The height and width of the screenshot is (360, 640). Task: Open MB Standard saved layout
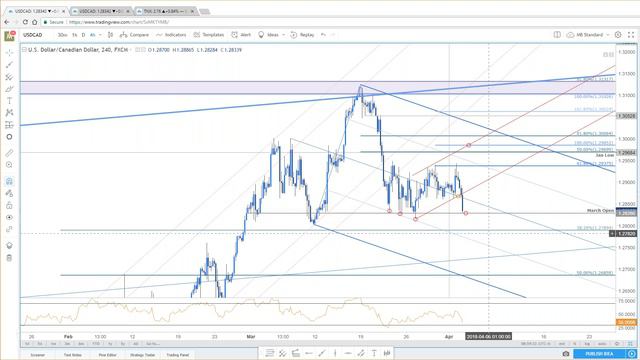click(x=584, y=35)
